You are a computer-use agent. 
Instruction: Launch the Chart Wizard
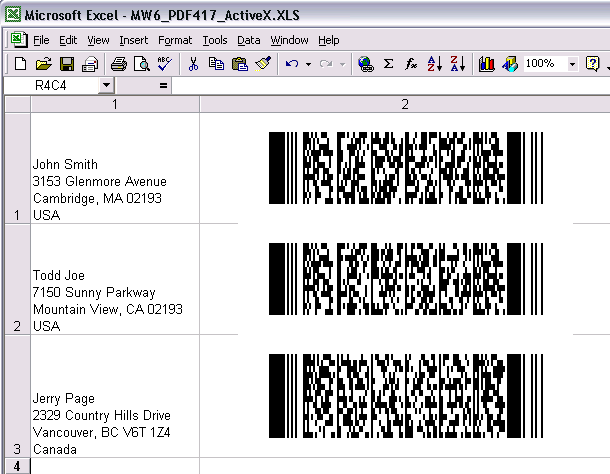(487, 64)
